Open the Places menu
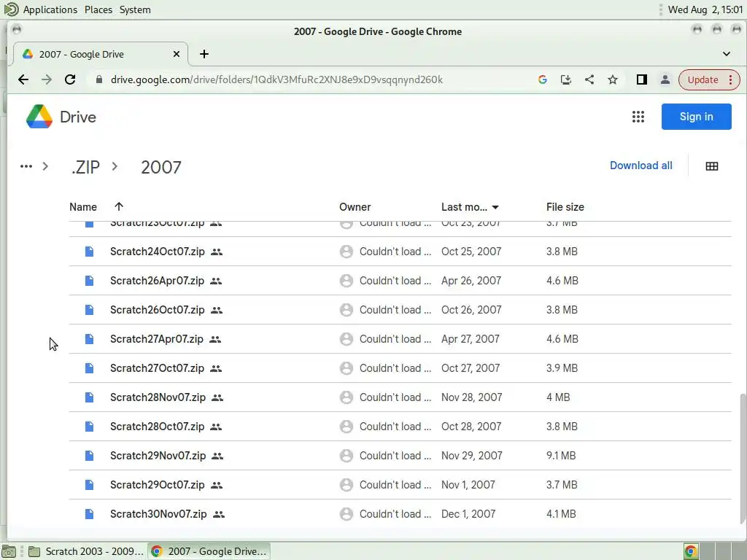This screenshot has height=560, width=747. pos(98,9)
